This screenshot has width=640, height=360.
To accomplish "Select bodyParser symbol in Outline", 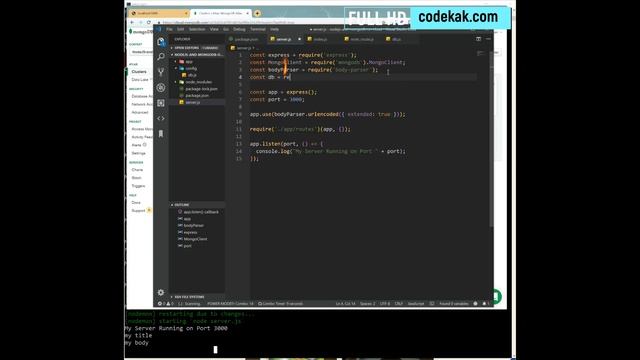I will coord(193,225).
